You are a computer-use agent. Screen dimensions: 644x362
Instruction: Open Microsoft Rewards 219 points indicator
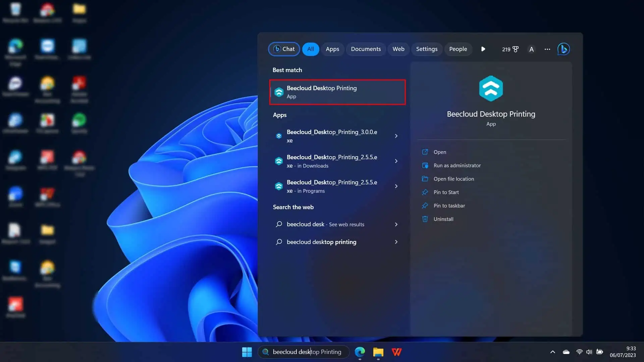click(510, 49)
